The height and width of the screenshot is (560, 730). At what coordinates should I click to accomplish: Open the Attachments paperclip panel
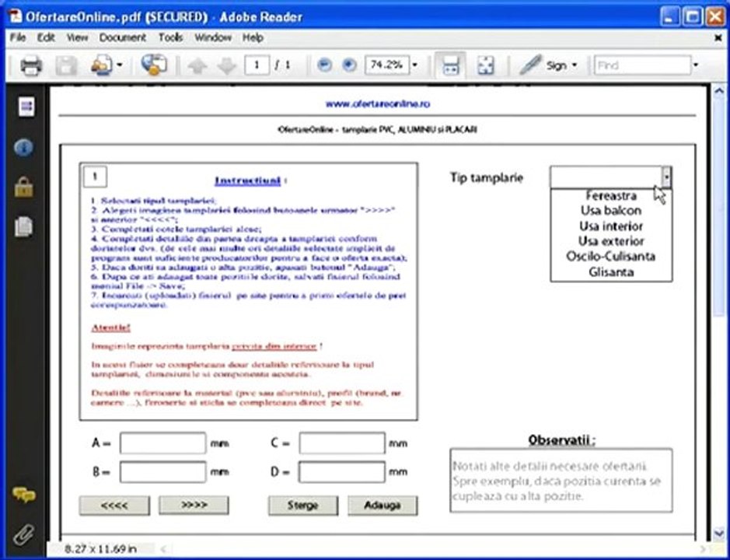(24, 534)
